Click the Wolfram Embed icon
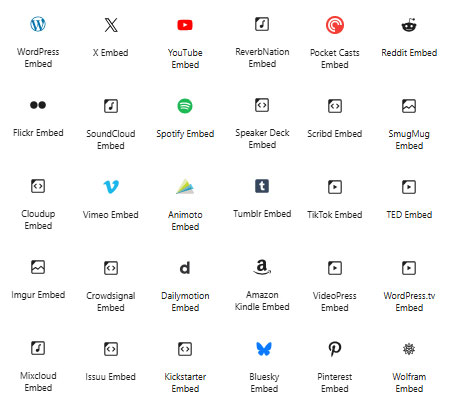Image resolution: width=452 pixels, height=412 pixels. coord(409,349)
